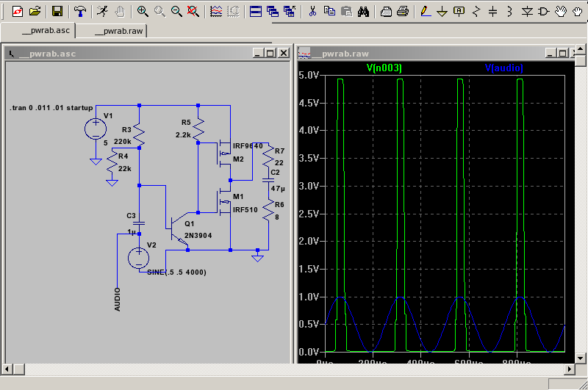Click the New Schematic icon
Screen dimensions: 588x390
click(17, 11)
